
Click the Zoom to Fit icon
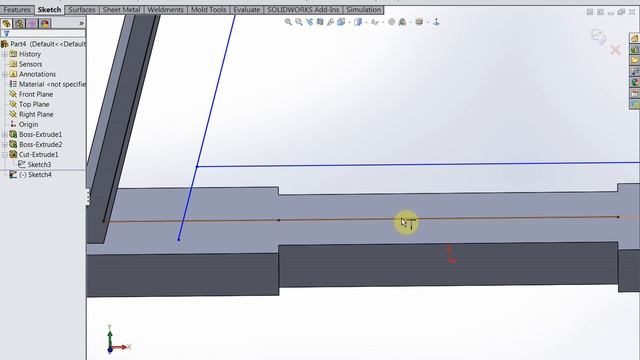(288, 22)
